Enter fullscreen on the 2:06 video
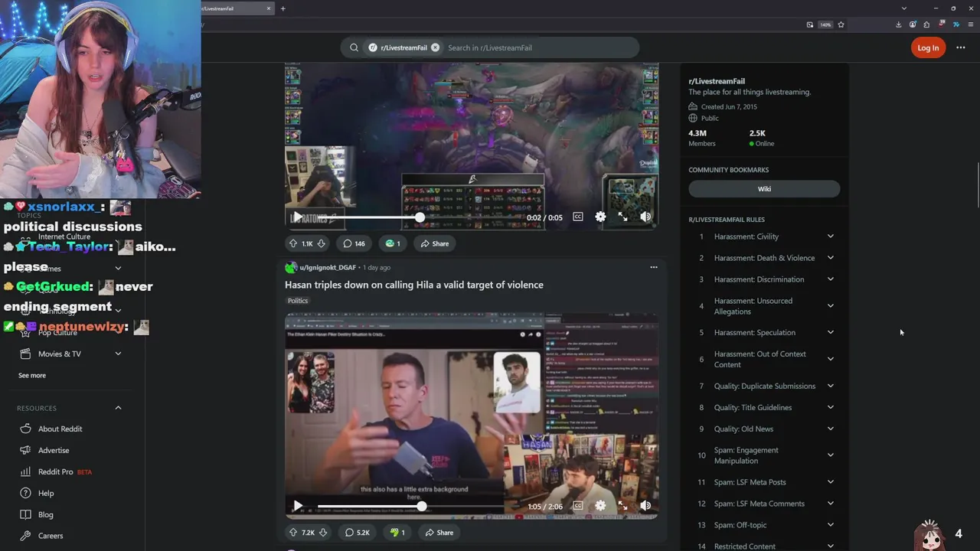 623,506
